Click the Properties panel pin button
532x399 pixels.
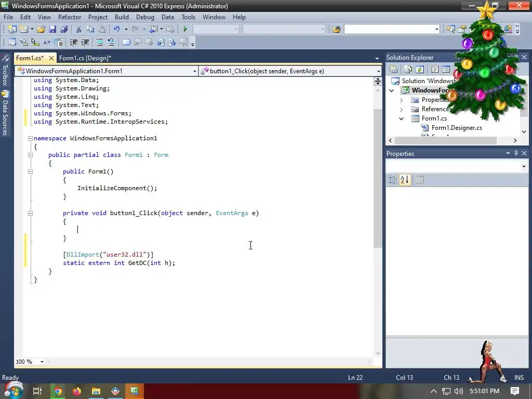click(516, 153)
